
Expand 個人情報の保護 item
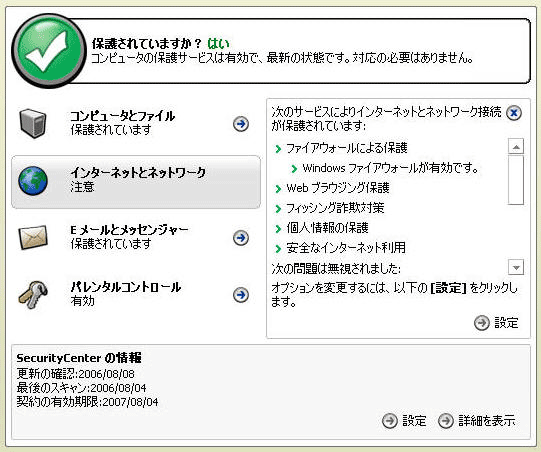(x=322, y=228)
